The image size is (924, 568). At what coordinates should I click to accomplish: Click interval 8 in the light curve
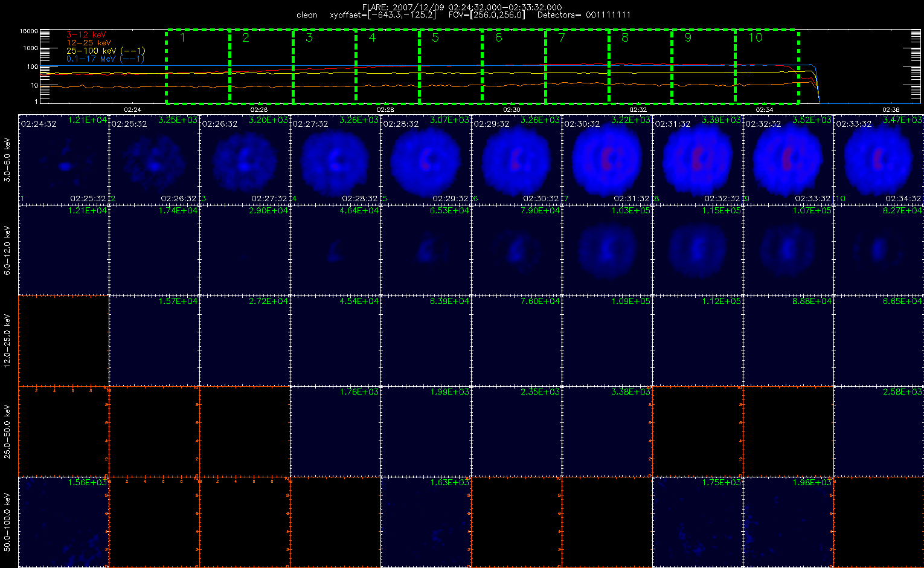click(x=640, y=66)
